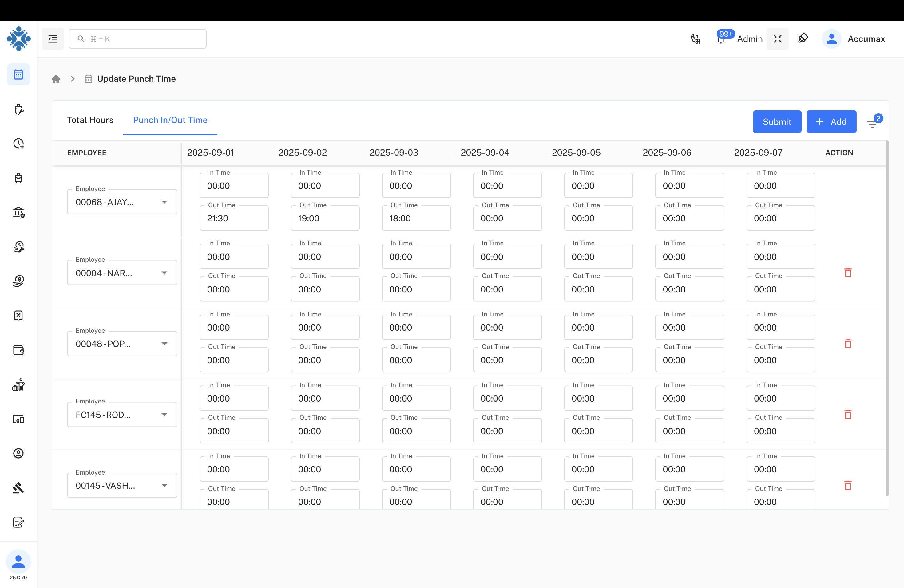Select the Punch In/Out Time tab

click(170, 120)
